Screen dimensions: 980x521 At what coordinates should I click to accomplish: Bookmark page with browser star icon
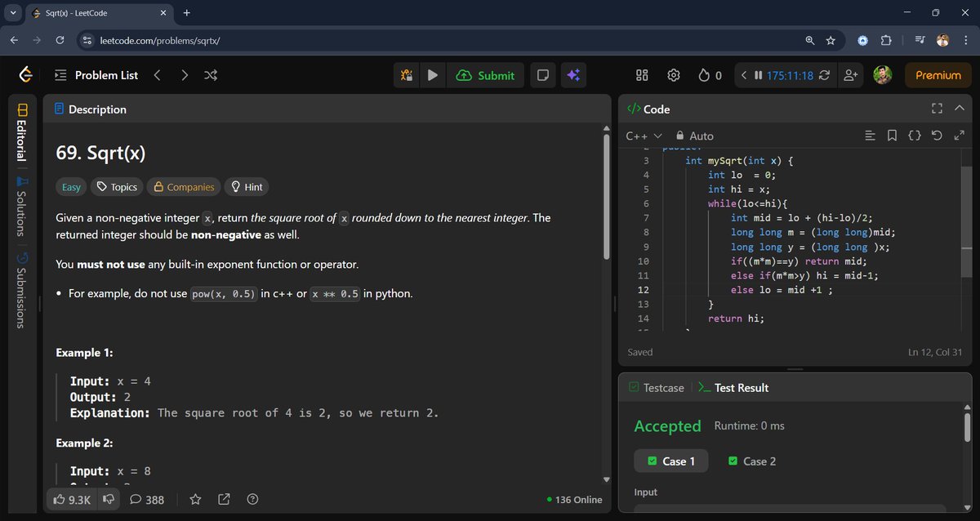click(831, 40)
